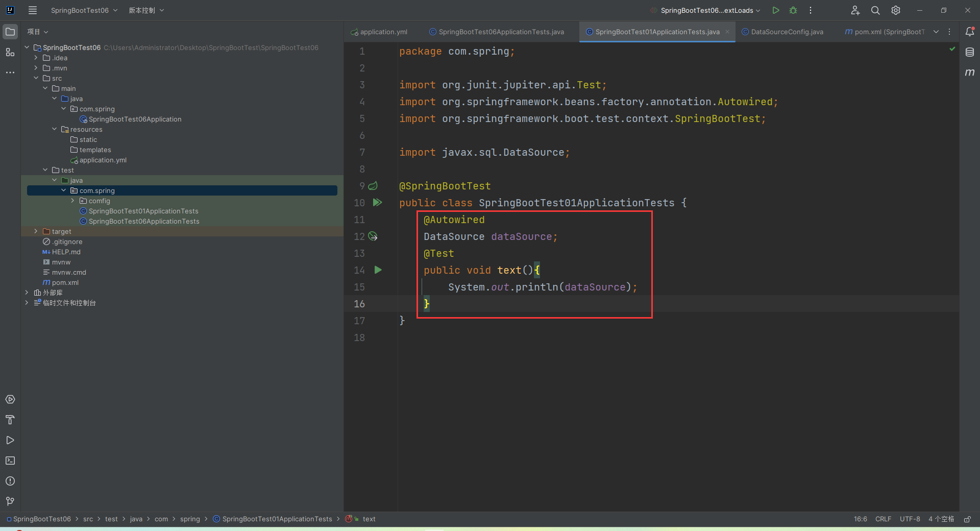Open the main hamburger menu
This screenshot has width=980, height=531.
point(33,10)
